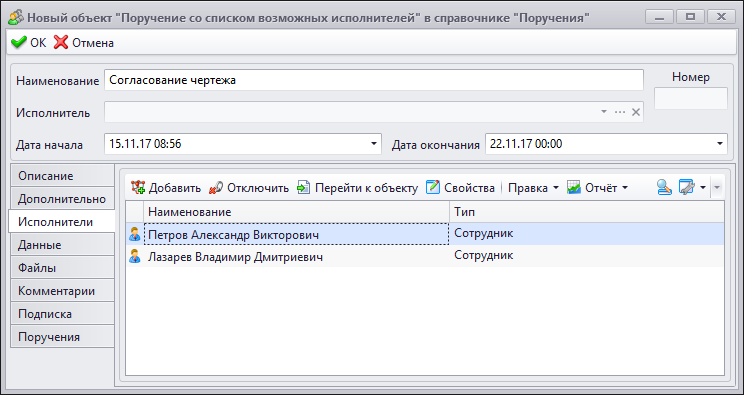Click the Перейти к объекту label
The width and height of the screenshot is (744, 395).
point(366,188)
